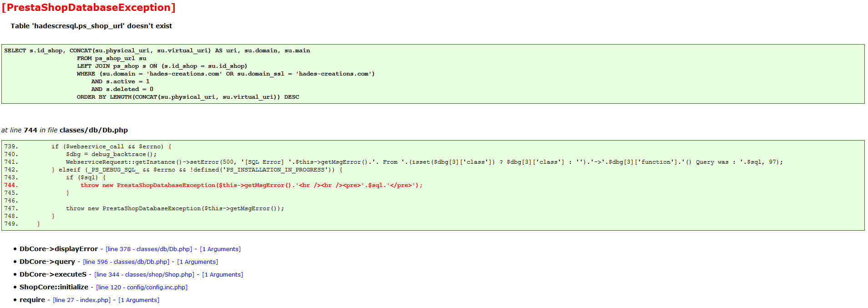Expand the executeS [1 Arguments] link
Screen dimensions: 868x308
pos(223,274)
